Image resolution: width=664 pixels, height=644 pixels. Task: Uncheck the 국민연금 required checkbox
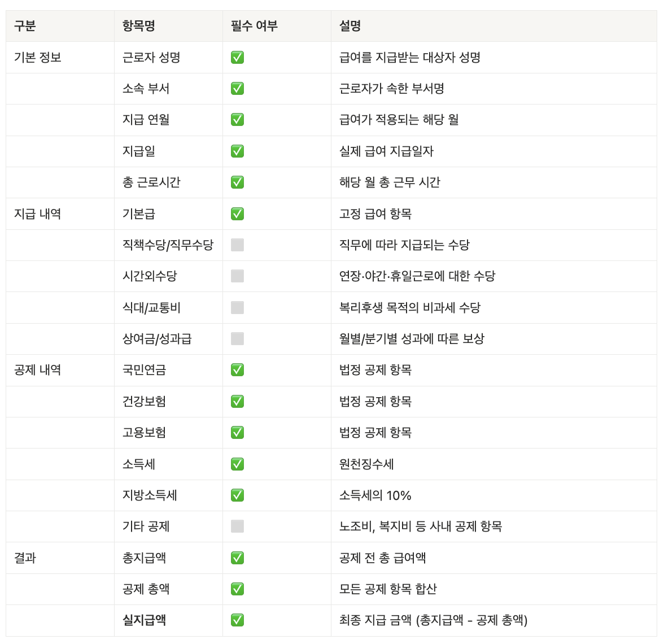click(x=237, y=370)
